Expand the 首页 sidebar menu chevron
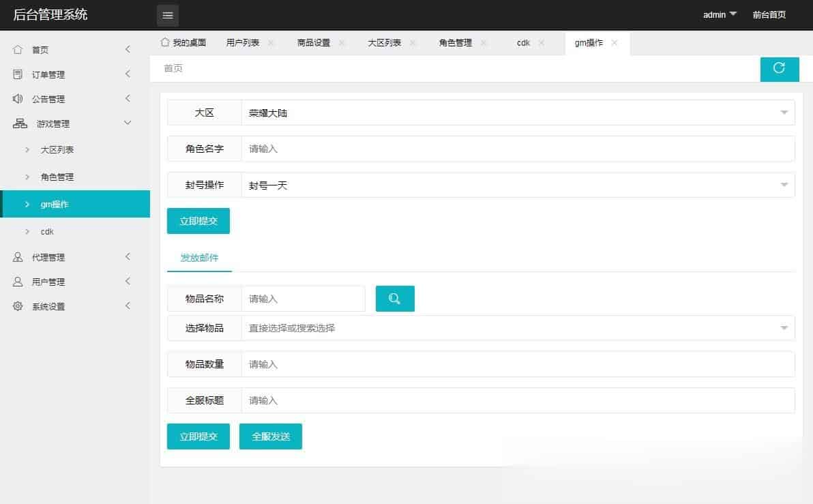The width and height of the screenshot is (813, 504). coord(128,49)
